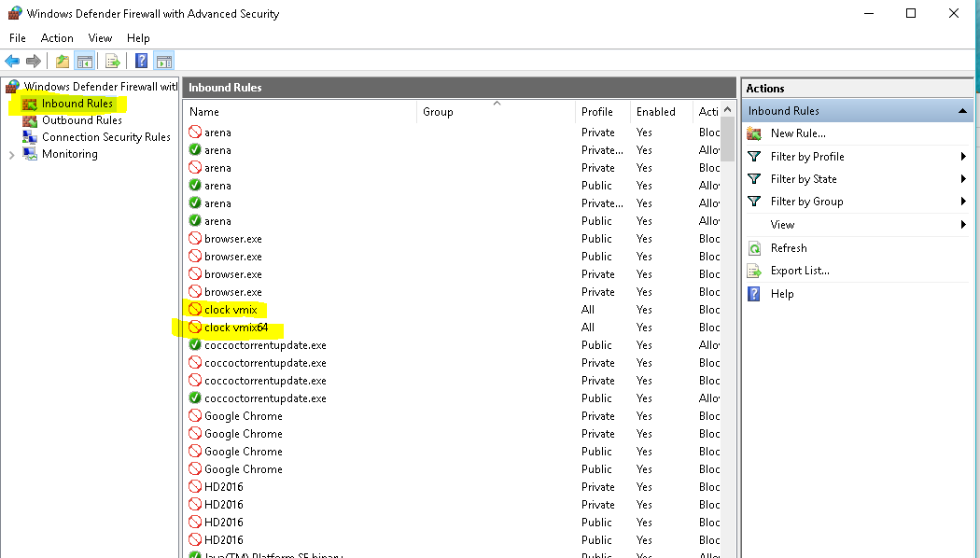Screen dimensions: 980x558
Task: Select the Outbound Rules tree node
Action: tap(81, 120)
